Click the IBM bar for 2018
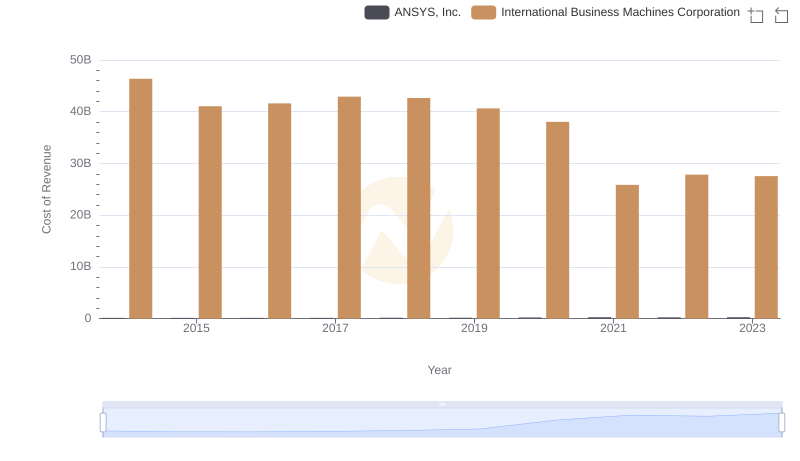Screen dimensions: 800x461 [418, 208]
